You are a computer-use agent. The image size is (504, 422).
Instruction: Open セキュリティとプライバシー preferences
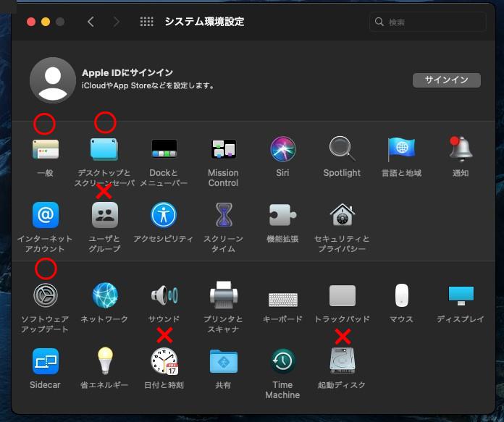tap(342, 214)
